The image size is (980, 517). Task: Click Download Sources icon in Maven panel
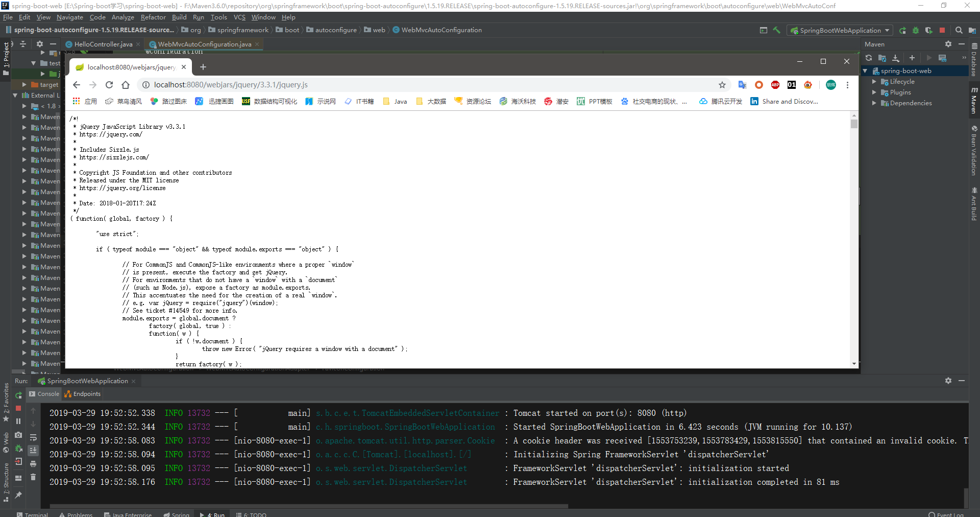click(x=896, y=58)
